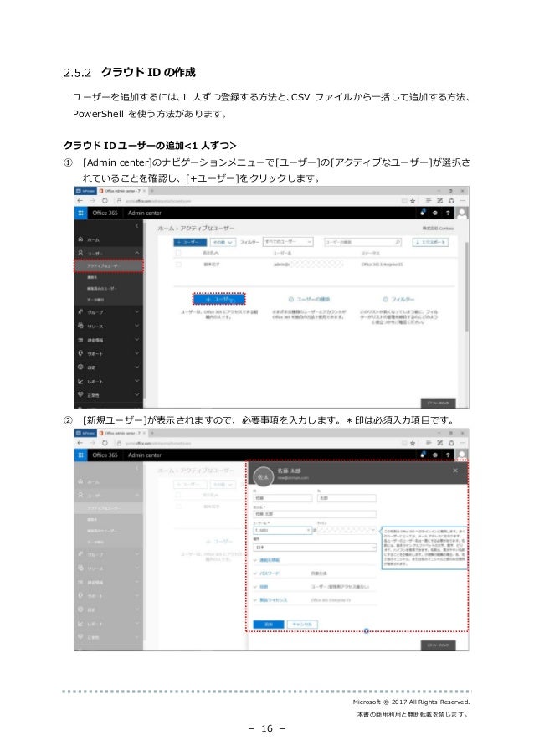
Task: Click the エクスポート button in step ① screenshot
Action: pos(430,242)
